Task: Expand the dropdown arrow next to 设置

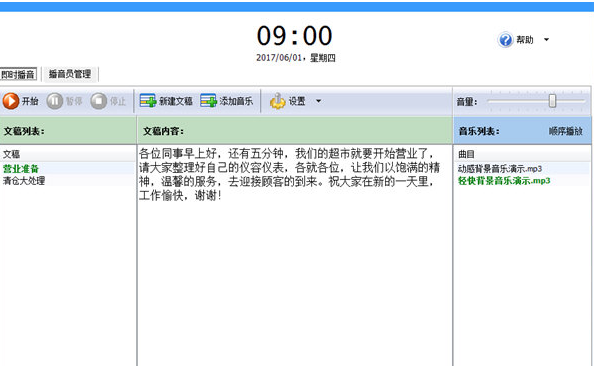Action: pyautogui.click(x=318, y=101)
